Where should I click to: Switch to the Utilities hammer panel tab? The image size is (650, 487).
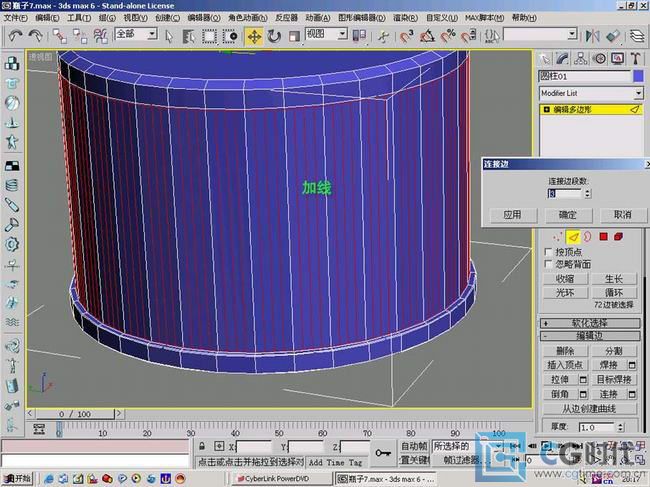tap(636, 59)
